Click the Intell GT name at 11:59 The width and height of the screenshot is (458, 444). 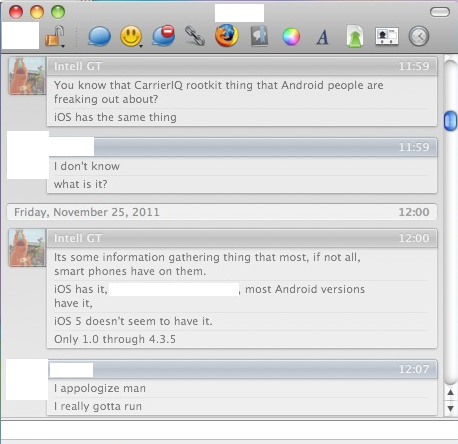[78, 66]
